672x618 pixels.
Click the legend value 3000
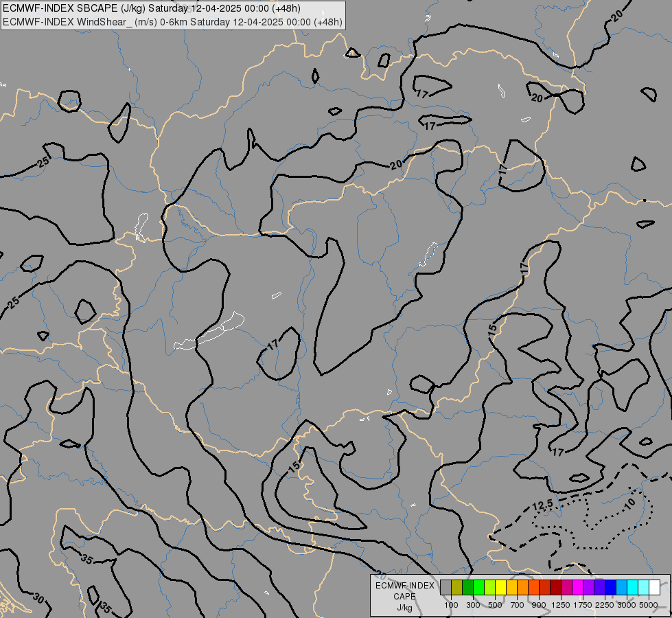point(627,605)
